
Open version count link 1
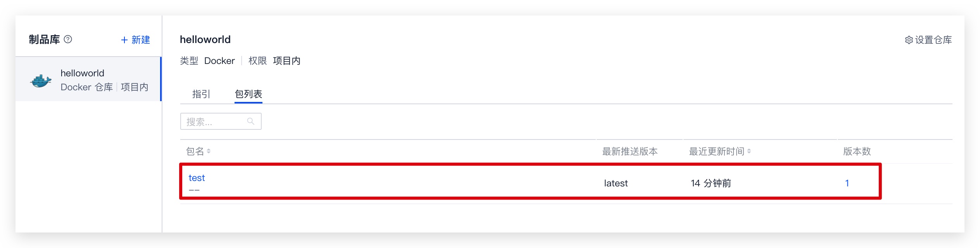click(847, 183)
